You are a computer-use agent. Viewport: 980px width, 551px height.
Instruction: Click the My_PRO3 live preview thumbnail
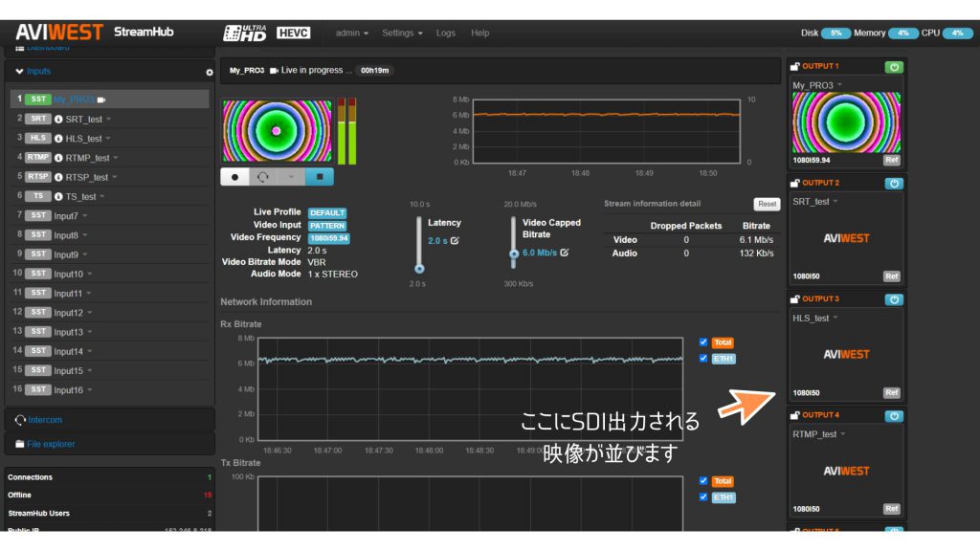point(277,131)
